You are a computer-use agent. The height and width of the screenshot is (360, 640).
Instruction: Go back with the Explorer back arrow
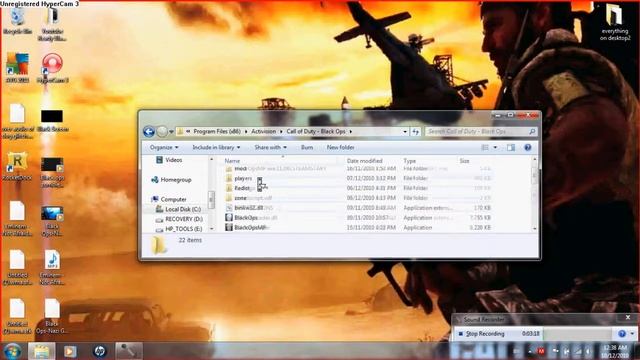tap(149, 132)
